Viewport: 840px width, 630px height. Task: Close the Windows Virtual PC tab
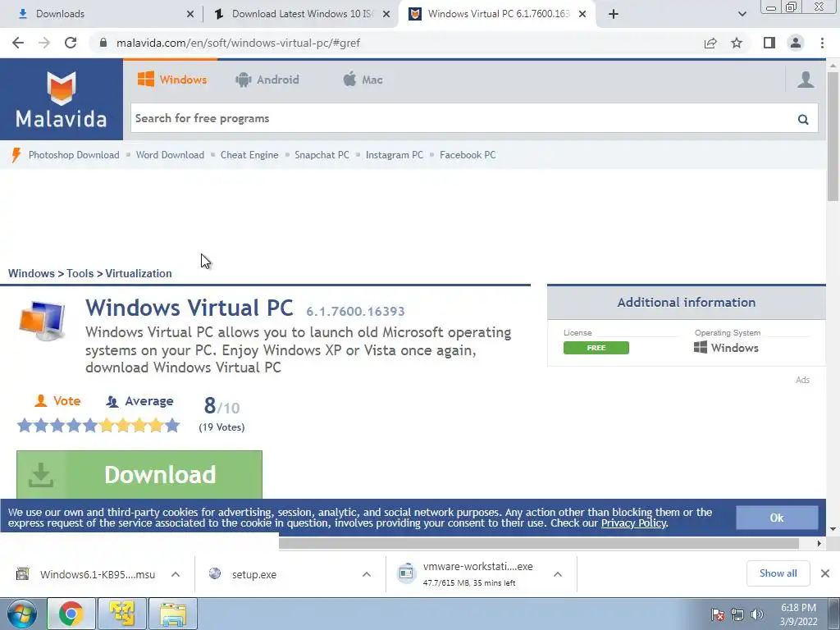coord(582,14)
